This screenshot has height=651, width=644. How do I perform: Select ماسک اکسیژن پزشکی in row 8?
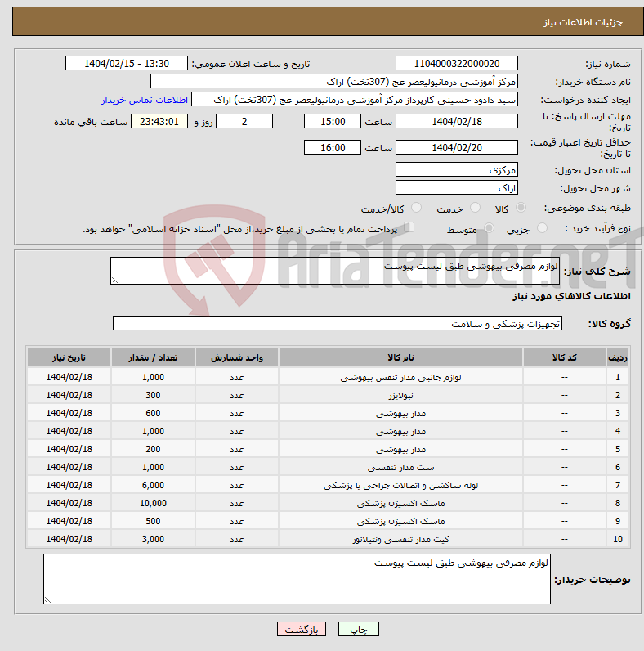coord(400,503)
